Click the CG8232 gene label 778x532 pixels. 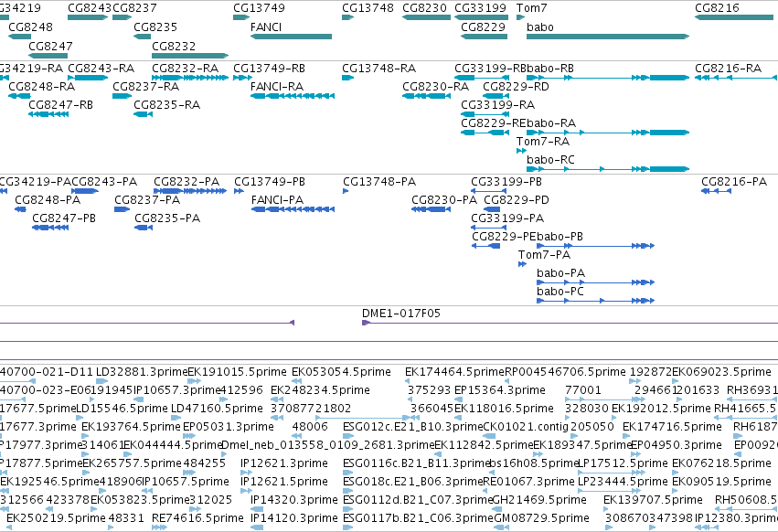coord(174,46)
